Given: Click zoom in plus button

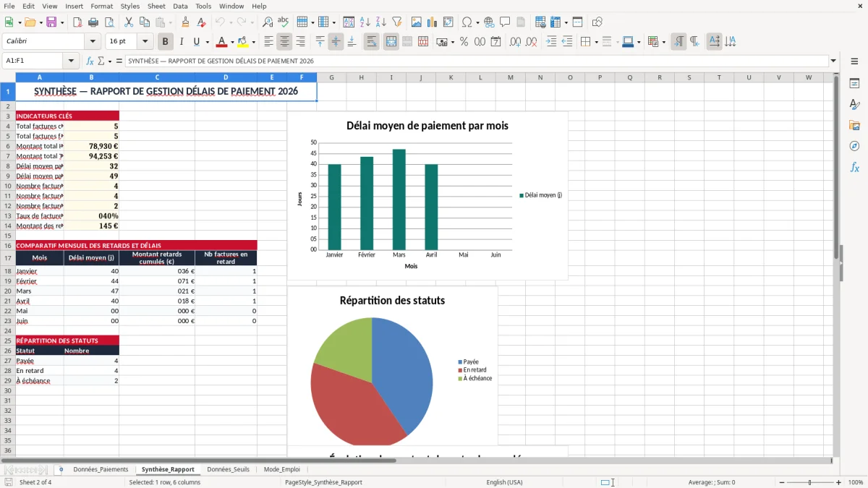Looking at the screenshot, I should pos(839,482).
